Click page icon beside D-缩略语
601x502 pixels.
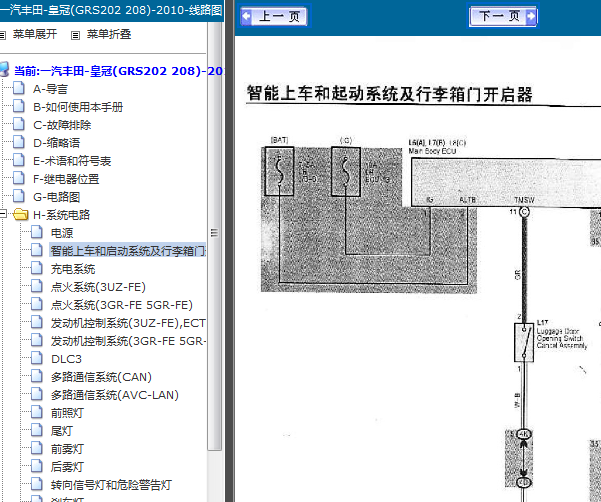pyautogui.click(x=19, y=142)
